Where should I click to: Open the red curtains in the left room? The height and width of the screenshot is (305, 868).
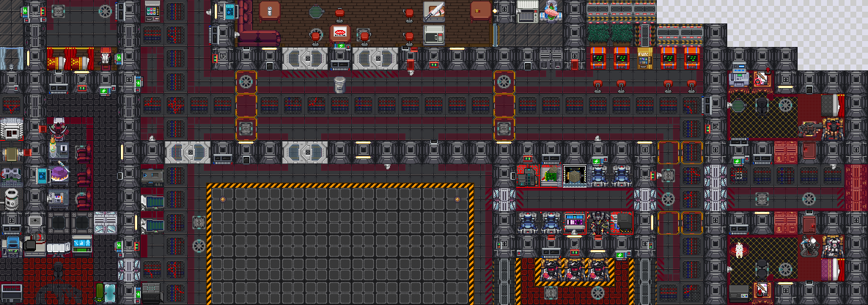click(70, 58)
